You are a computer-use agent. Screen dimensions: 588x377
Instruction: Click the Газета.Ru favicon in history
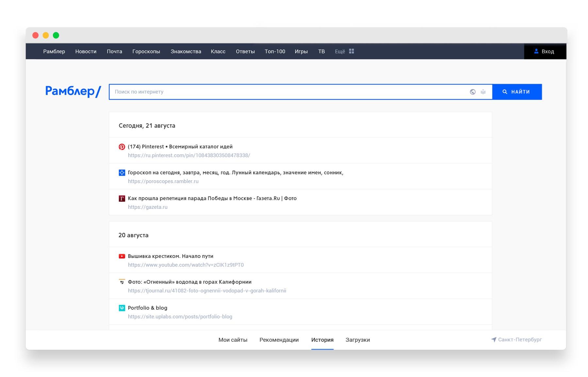pos(122,198)
